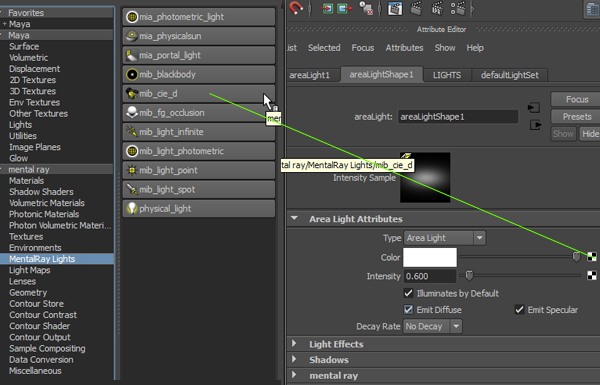
Task: Click the render view clipboard icon
Action: (x=395, y=8)
